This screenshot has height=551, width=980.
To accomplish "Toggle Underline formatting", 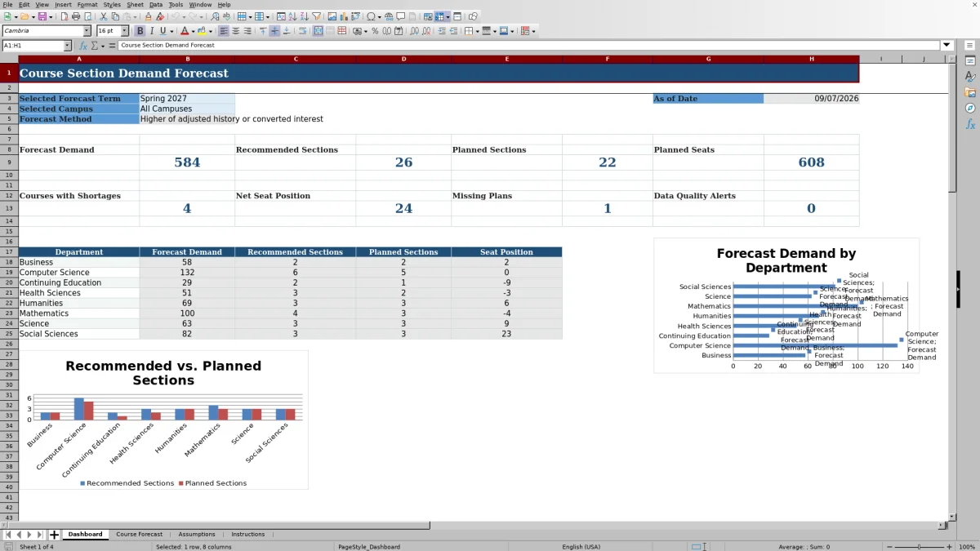I will (163, 31).
